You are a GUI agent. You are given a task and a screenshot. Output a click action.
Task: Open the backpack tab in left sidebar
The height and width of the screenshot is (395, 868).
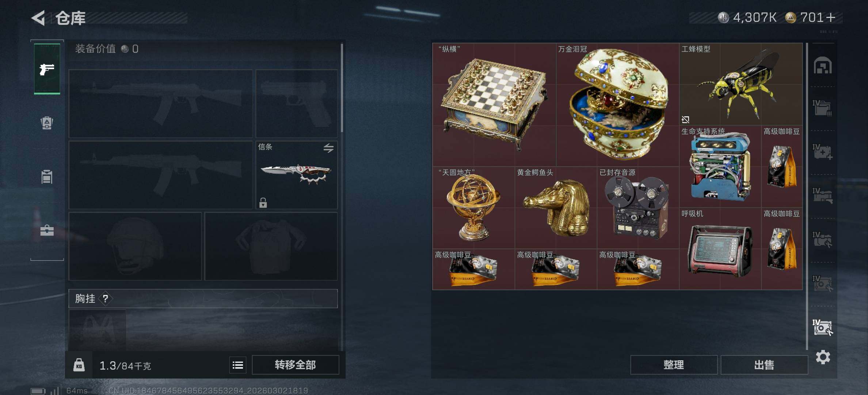pyautogui.click(x=47, y=123)
